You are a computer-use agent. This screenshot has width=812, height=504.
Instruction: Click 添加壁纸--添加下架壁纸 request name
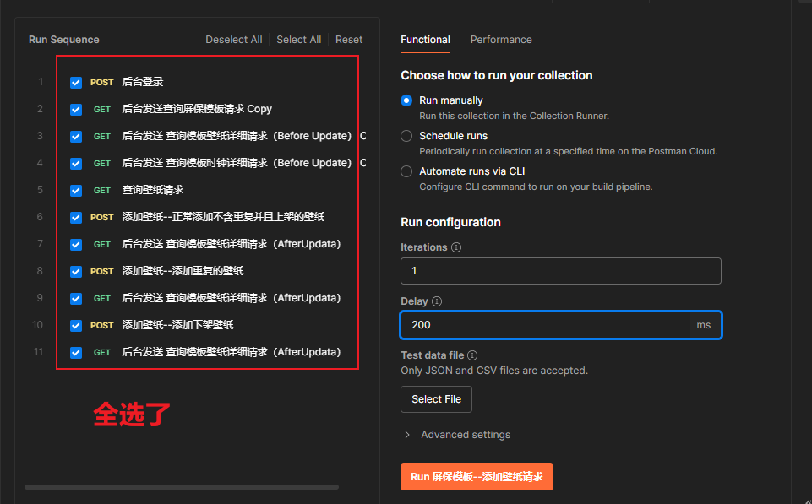[x=177, y=325]
